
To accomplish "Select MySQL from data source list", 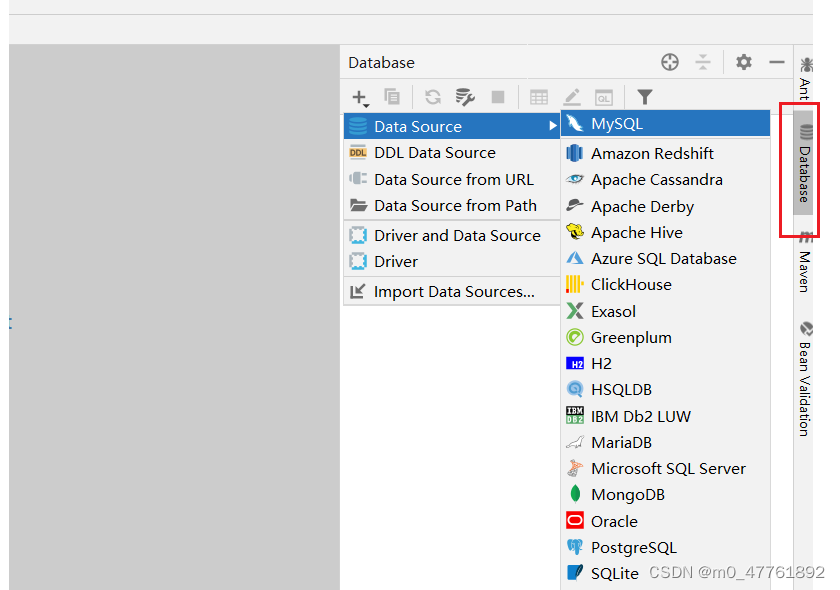I will pos(665,123).
